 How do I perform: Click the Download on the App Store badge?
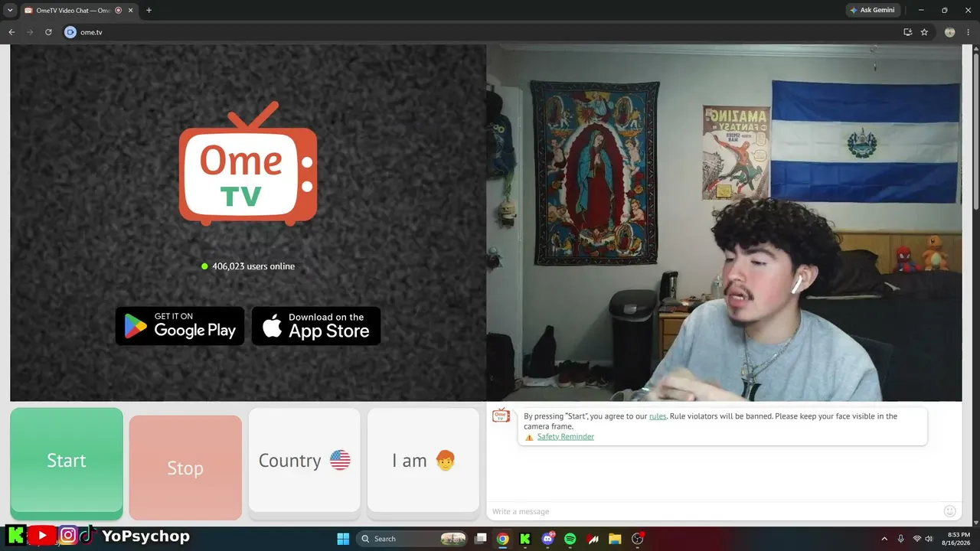click(316, 326)
